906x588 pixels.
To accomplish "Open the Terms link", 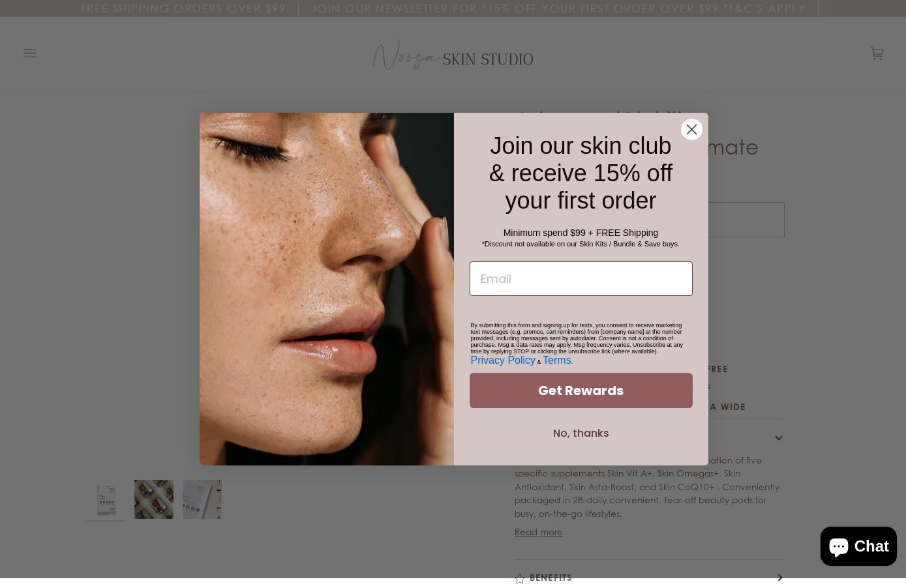I will click(x=557, y=360).
